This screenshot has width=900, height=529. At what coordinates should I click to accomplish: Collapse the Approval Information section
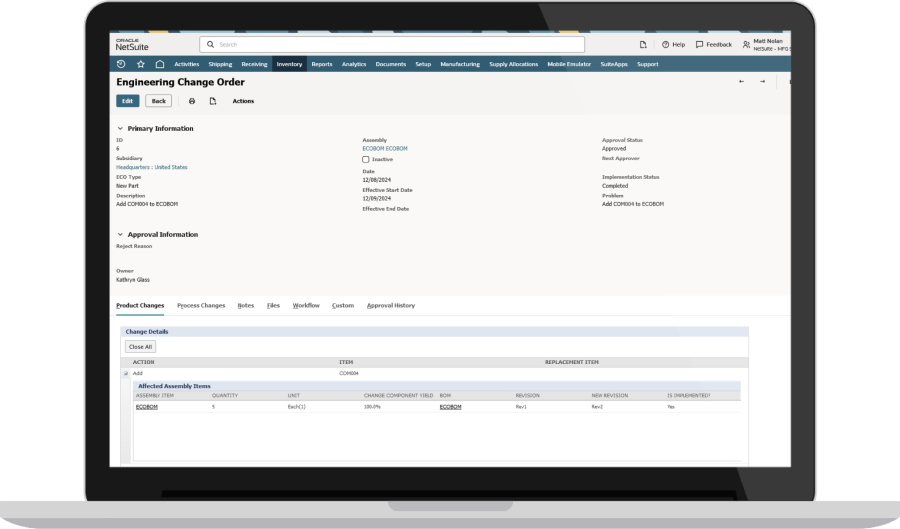121,234
